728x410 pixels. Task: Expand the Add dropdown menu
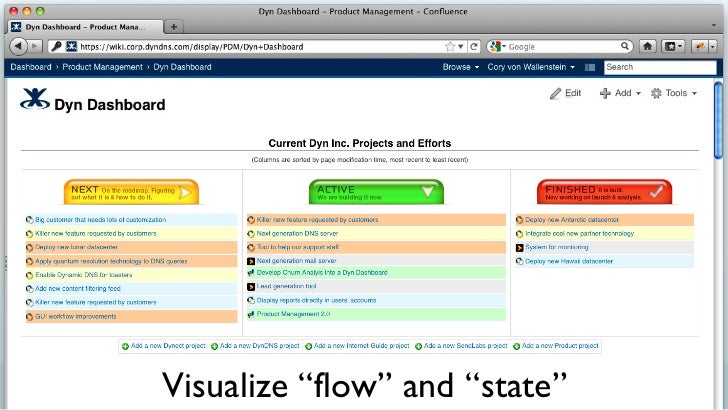pyautogui.click(x=620, y=93)
